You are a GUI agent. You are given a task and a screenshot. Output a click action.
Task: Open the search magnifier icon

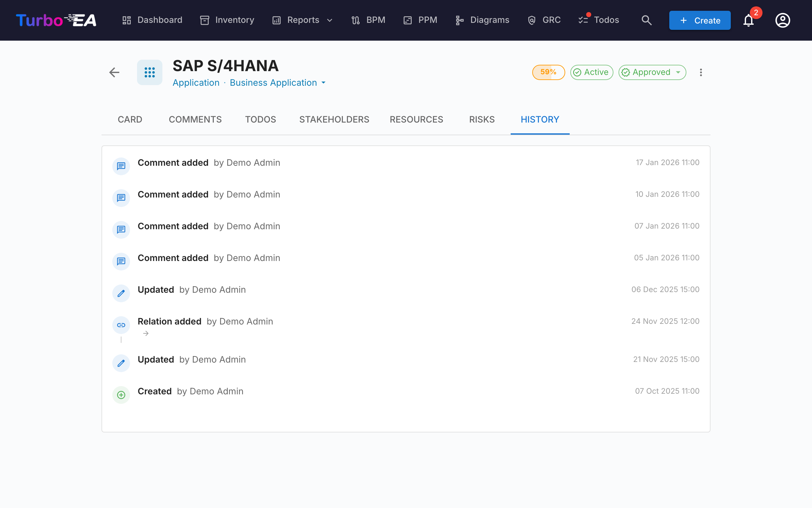click(646, 20)
